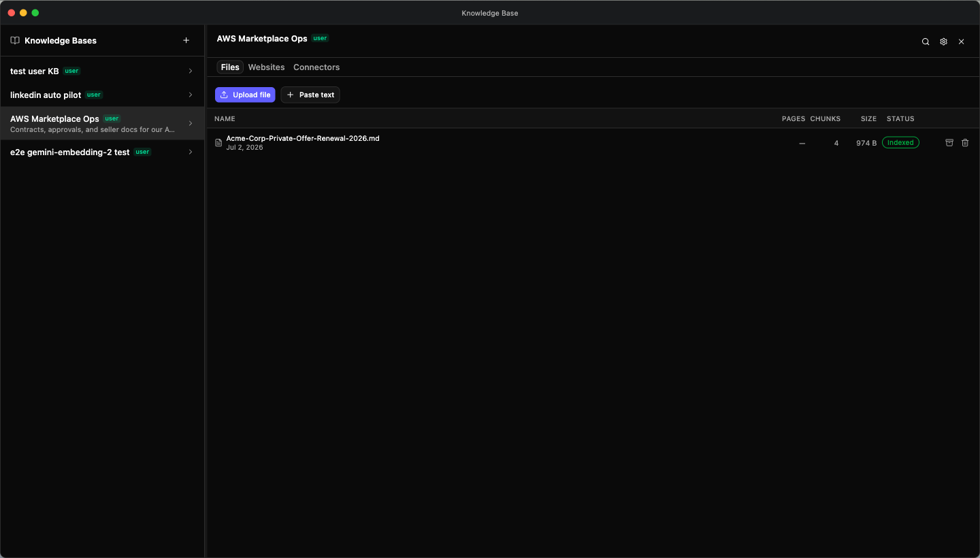980x558 pixels.
Task: Click the user badge beside e2e gemini-embedding-2 test
Action: [142, 152]
